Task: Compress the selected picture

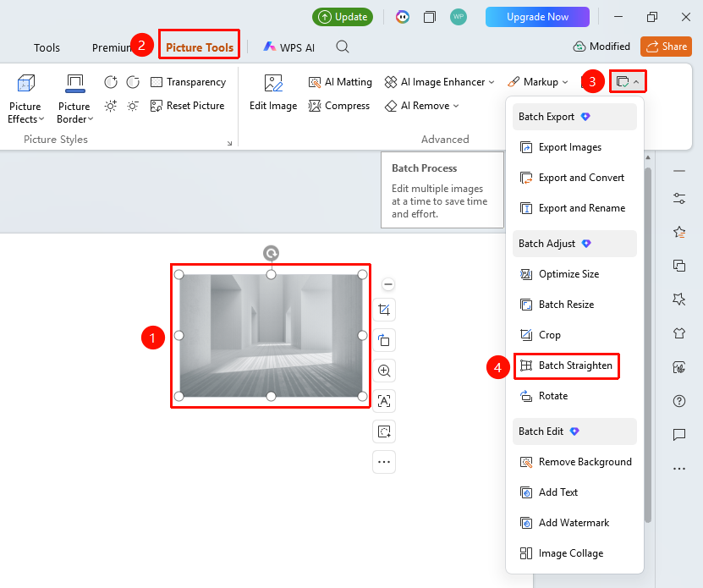Action: [339, 106]
